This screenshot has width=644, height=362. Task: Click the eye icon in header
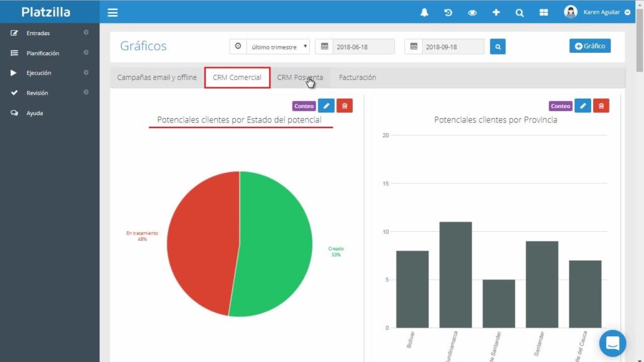[x=472, y=13]
